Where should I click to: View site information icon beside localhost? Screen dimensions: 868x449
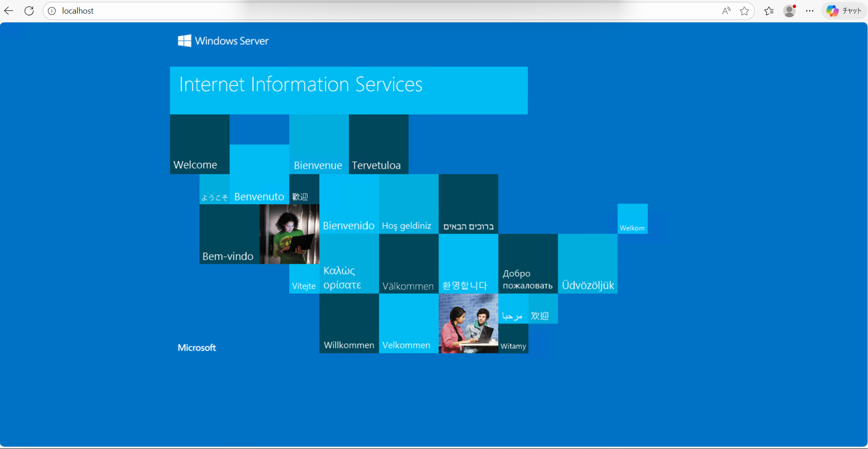52,11
